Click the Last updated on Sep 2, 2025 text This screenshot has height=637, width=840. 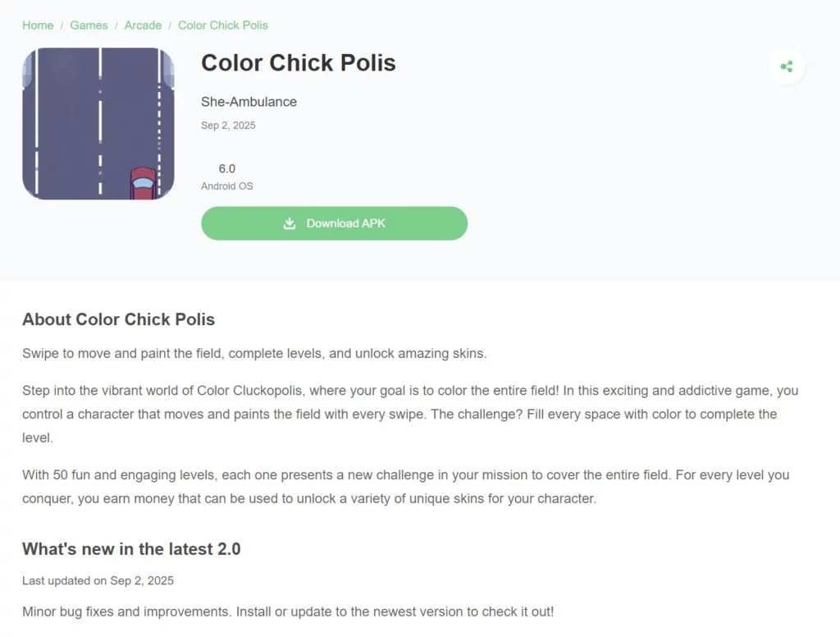(98, 580)
